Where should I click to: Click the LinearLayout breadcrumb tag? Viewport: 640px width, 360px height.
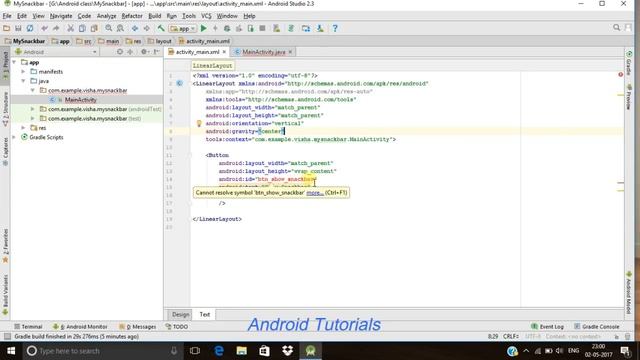[212, 66]
